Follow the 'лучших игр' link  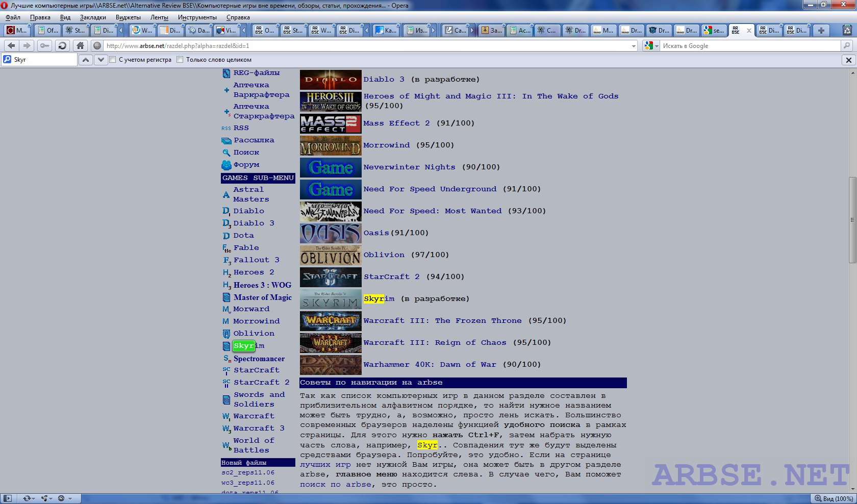[325, 465]
